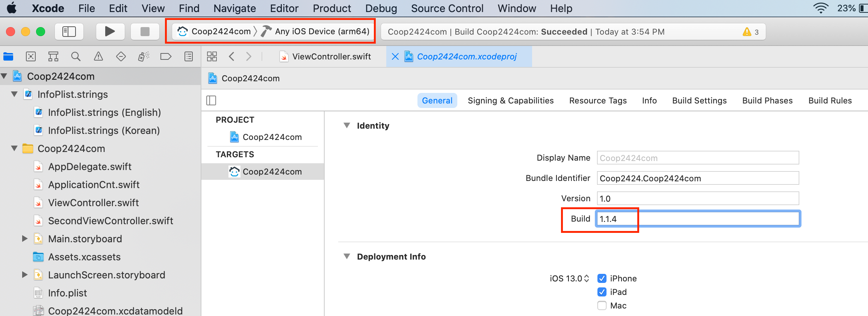Viewport: 868px width, 316px height.
Task: Show the Source Control navigator
Action: pos(31,57)
